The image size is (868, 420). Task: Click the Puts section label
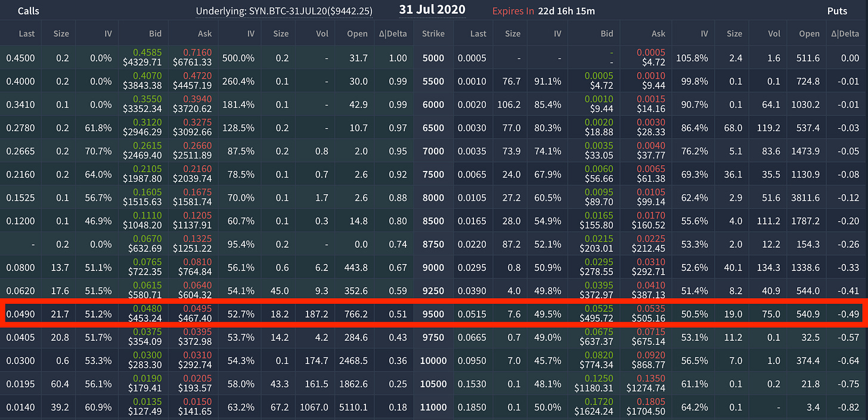[837, 11]
